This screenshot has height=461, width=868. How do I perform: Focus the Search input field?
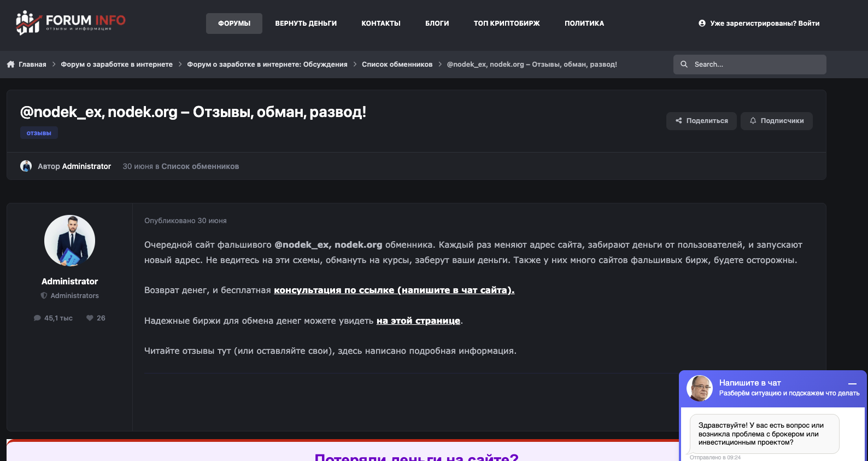750,65
